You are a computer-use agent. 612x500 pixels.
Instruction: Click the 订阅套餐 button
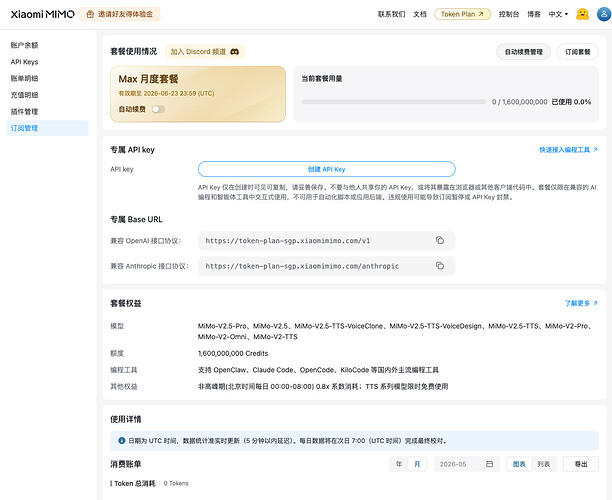tap(578, 52)
